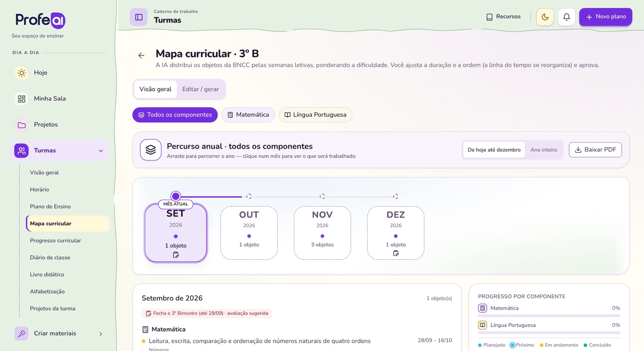
Task: Go back with the arrow icon
Action: point(141,55)
